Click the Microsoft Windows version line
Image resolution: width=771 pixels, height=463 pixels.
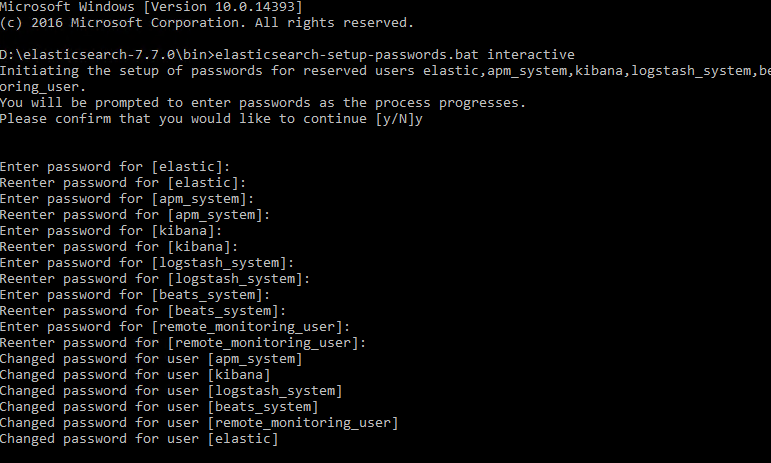click(x=151, y=7)
